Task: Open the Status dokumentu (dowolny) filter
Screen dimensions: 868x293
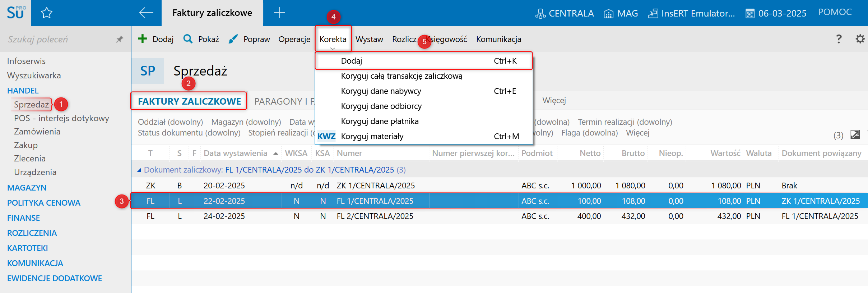Action: click(x=189, y=133)
